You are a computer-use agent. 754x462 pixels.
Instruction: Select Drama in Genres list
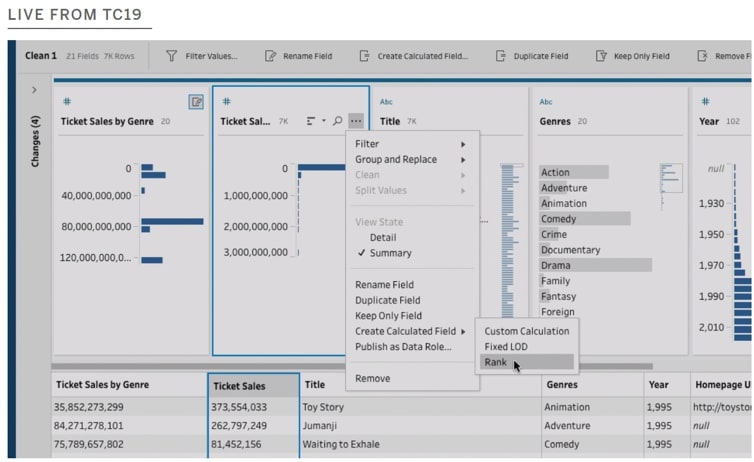pyautogui.click(x=555, y=265)
